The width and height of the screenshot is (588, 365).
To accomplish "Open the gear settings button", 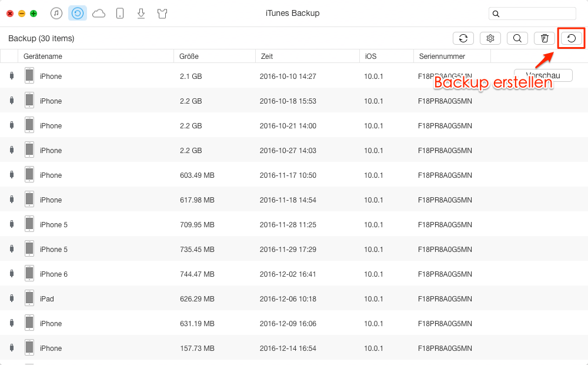I will tap(490, 38).
